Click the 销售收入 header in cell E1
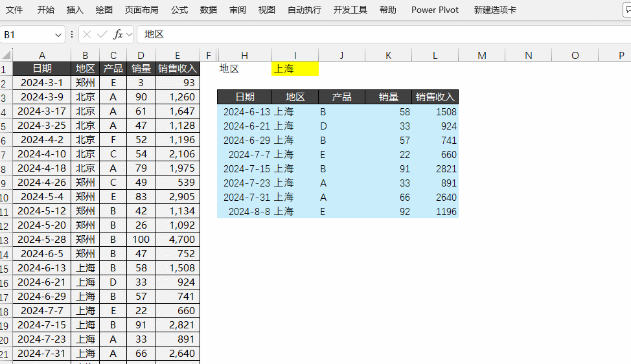631x364 pixels. 178,69
